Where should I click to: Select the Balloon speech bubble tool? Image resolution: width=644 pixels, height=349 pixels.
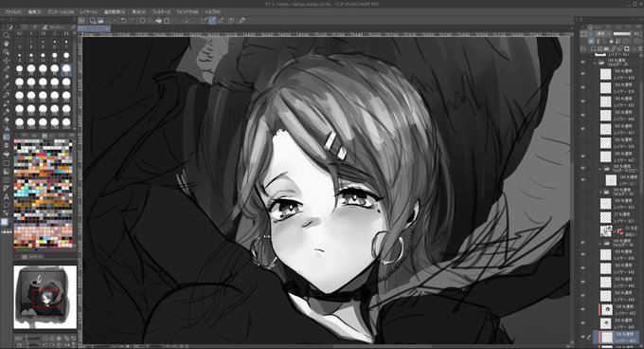click(7, 205)
